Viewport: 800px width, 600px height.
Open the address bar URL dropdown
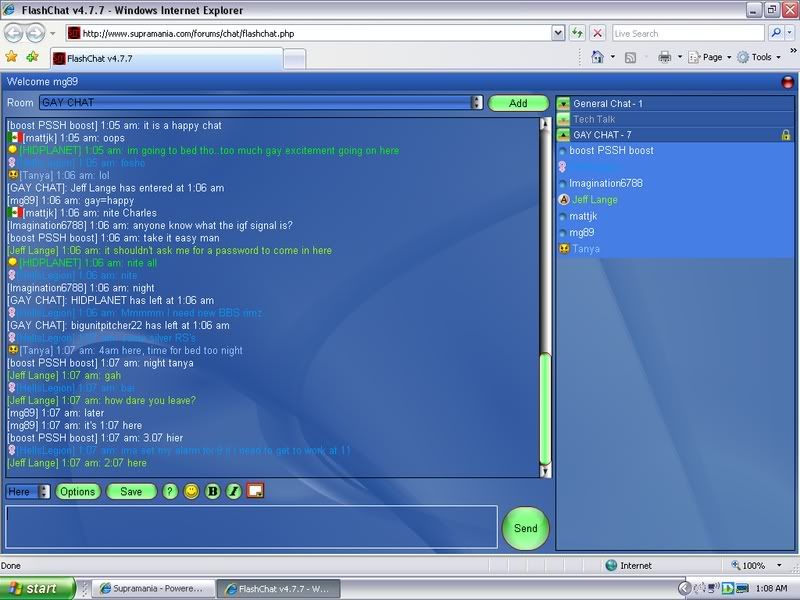pyautogui.click(x=558, y=34)
